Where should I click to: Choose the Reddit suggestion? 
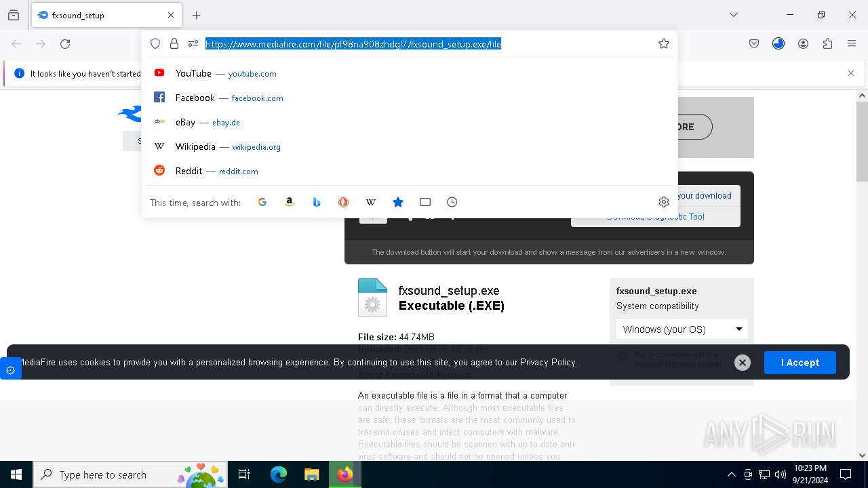[409, 171]
